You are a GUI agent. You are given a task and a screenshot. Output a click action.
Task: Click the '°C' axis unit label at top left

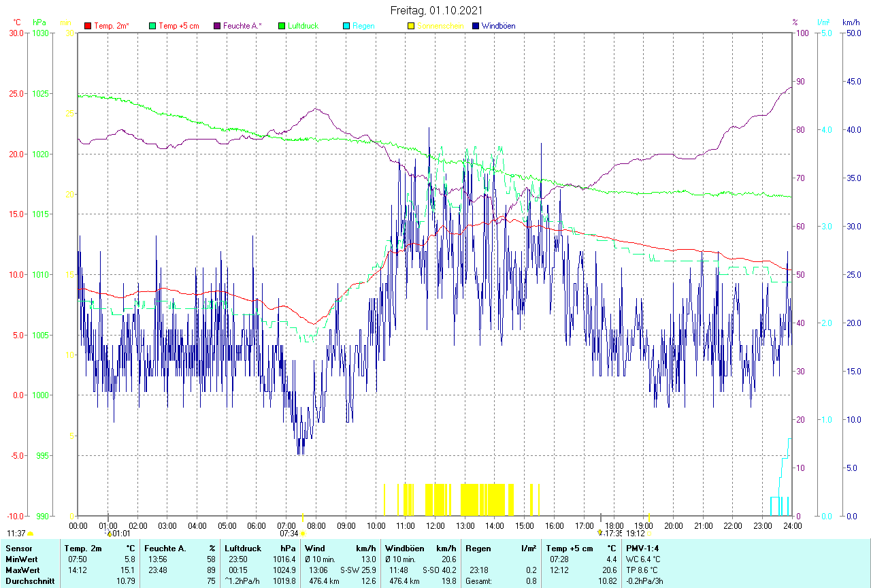pyautogui.click(x=17, y=22)
